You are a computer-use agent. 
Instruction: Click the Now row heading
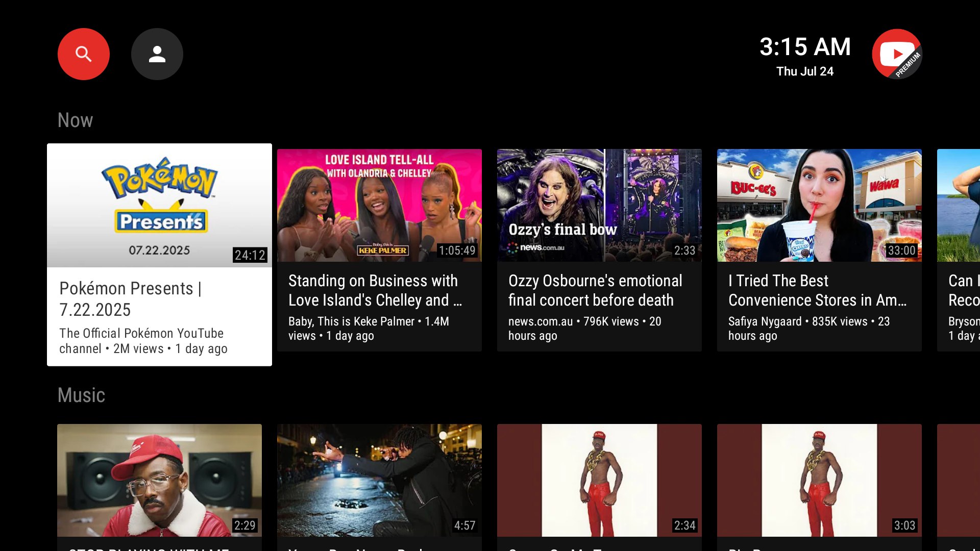(x=75, y=120)
